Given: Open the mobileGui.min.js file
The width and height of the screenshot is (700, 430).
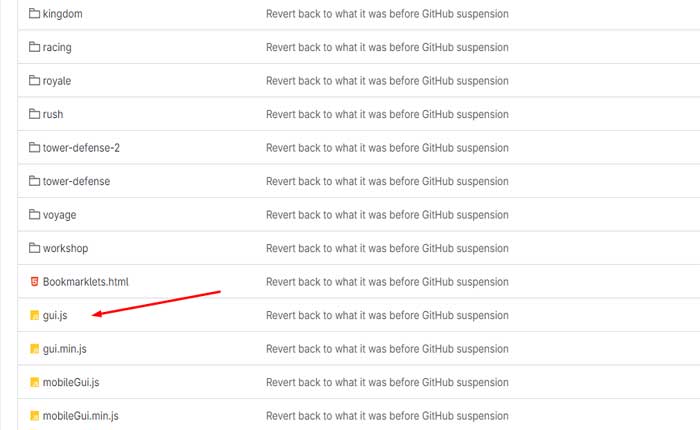Looking at the screenshot, I should tap(81, 415).
